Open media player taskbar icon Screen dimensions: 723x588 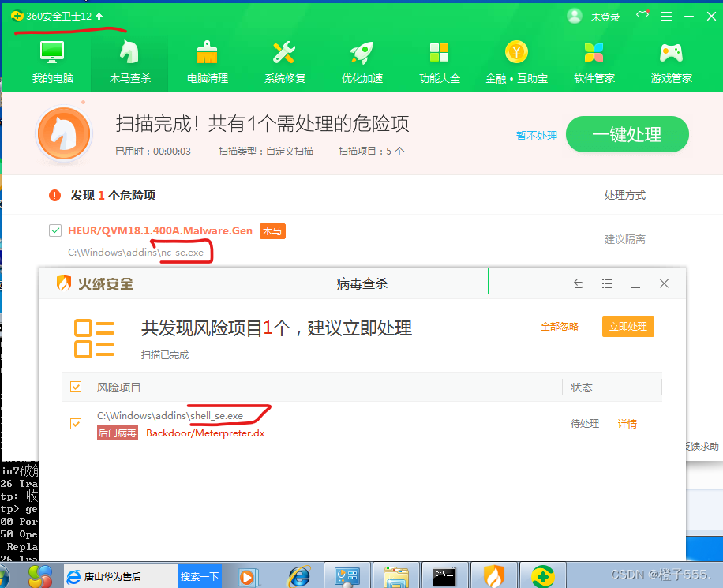click(248, 577)
